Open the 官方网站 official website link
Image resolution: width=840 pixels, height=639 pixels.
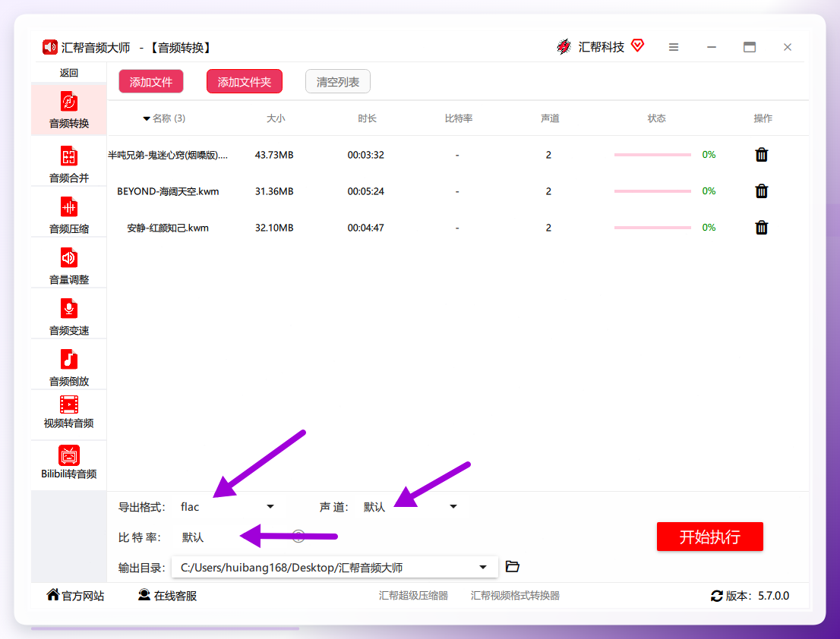coord(75,595)
